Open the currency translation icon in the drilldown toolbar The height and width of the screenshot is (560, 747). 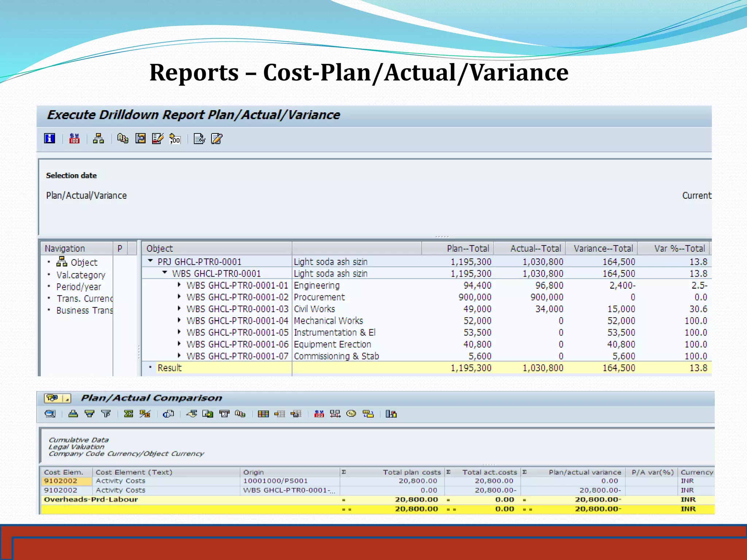pos(74,139)
